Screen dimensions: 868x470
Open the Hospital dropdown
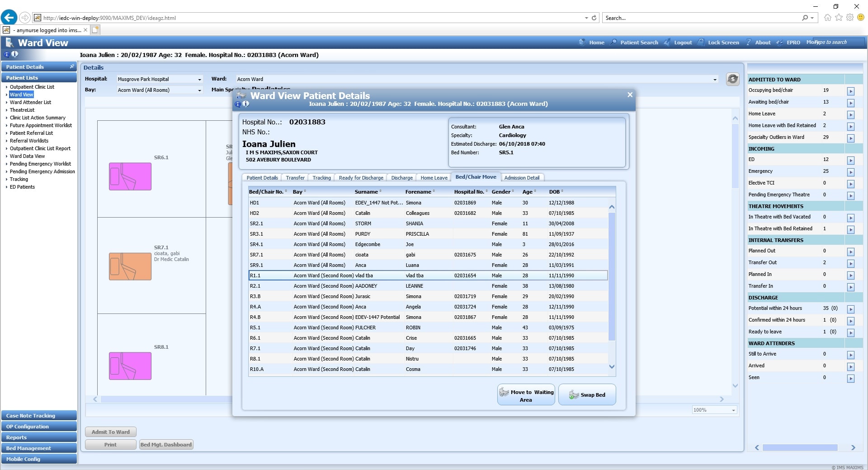159,79
